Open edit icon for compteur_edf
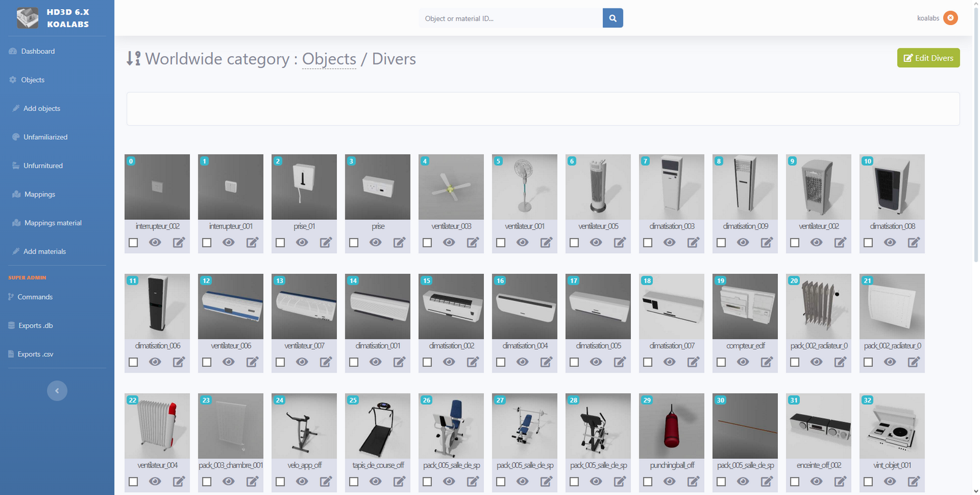Screen dimensions: 980x495 (x=767, y=362)
